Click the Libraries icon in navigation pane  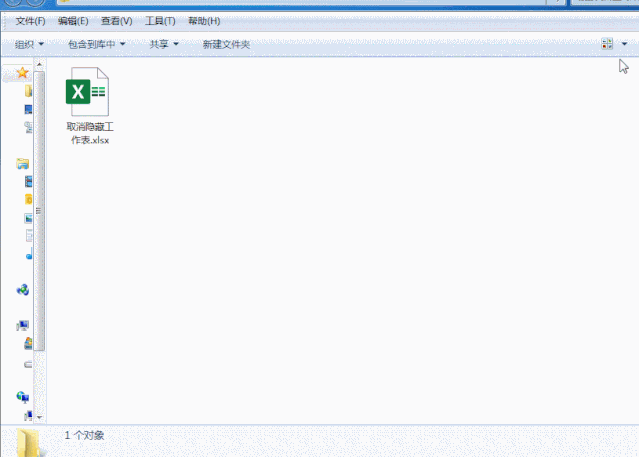22,163
